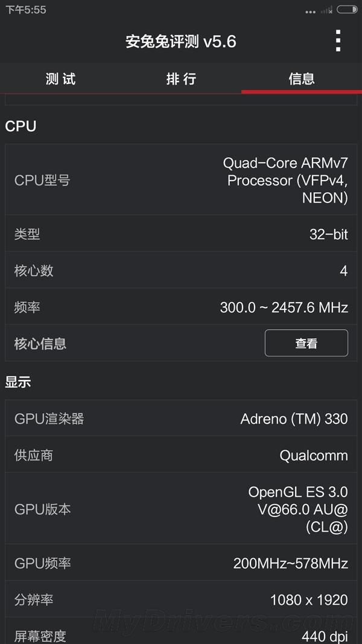Switch to the 测试 tab
Viewport: 362px width, 644px height.
point(60,79)
